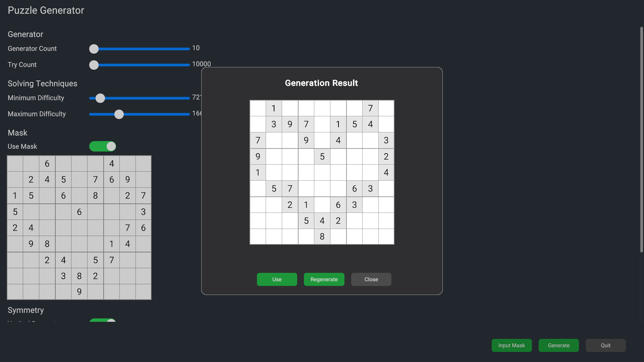Click the result grid cell with 8 in the bottom row

point(322,237)
